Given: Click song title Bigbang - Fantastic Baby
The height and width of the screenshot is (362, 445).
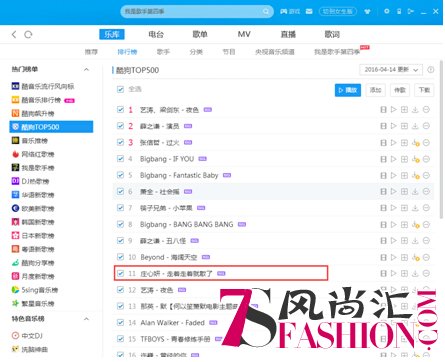Looking at the screenshot, I should pyautogui.click(x=179, y=175).
